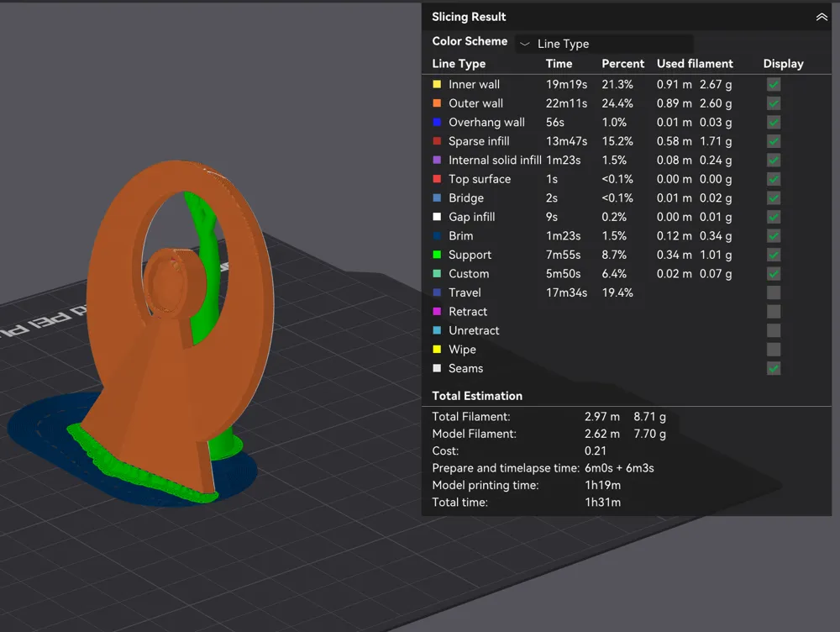Toggle Sparse infill display checkbox
The image size is (840, 632).
(x=773, y=141)
